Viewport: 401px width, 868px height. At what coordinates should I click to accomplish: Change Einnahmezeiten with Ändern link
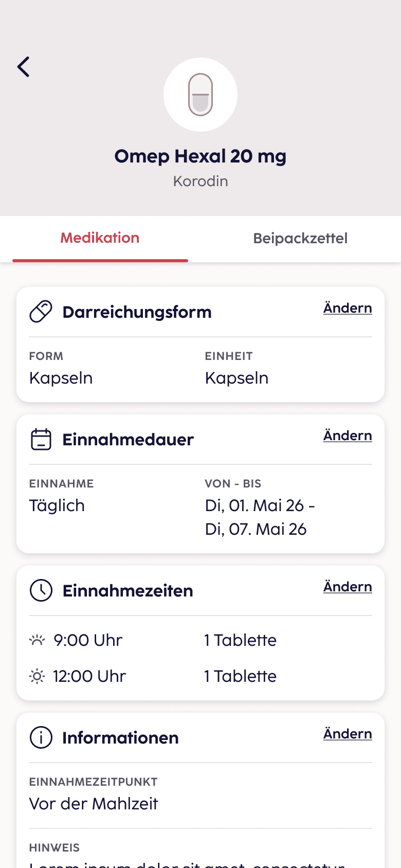point(348,587)
